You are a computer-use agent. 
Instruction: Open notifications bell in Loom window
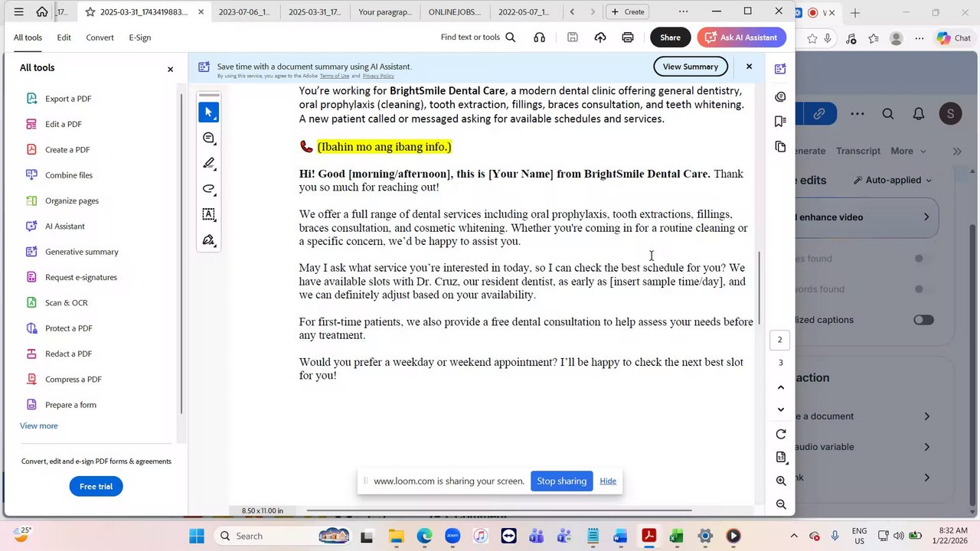point(919,114)
